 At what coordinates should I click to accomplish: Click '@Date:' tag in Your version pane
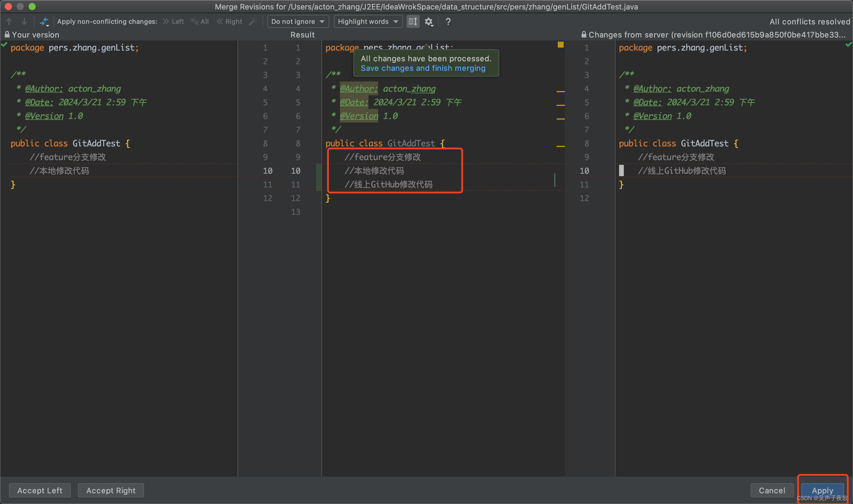click(x=39, y=102)
